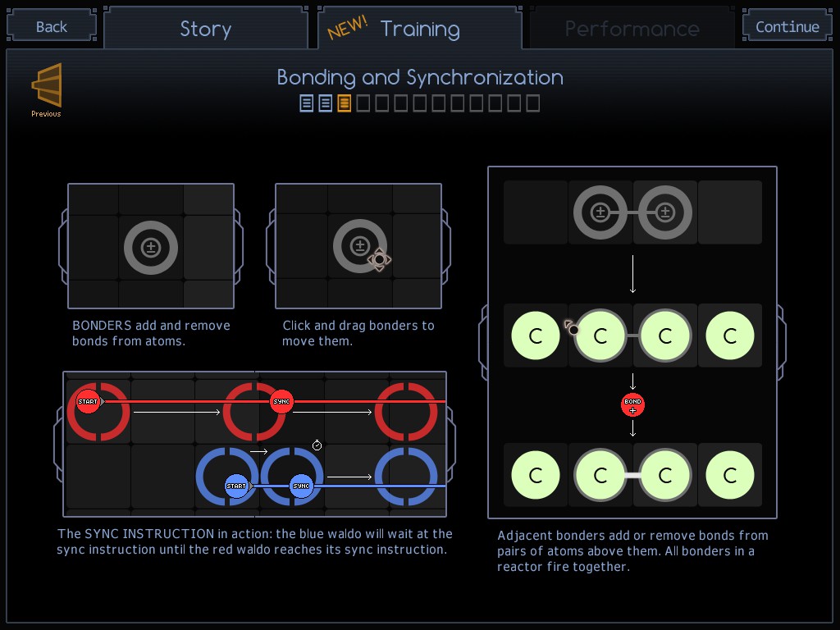The width and height of the screenshot is (840, 630).
Task: Click the grab-hand cursor beside the carbon atom
Action: [572, 327]
